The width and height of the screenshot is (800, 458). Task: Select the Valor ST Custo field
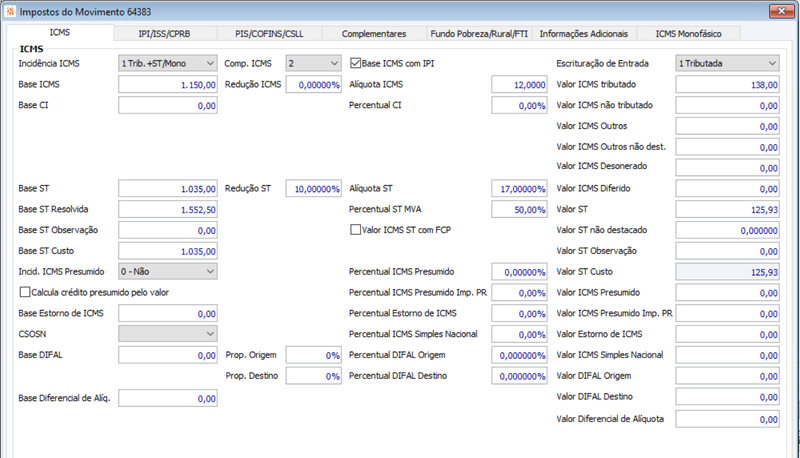pos(728,271)
